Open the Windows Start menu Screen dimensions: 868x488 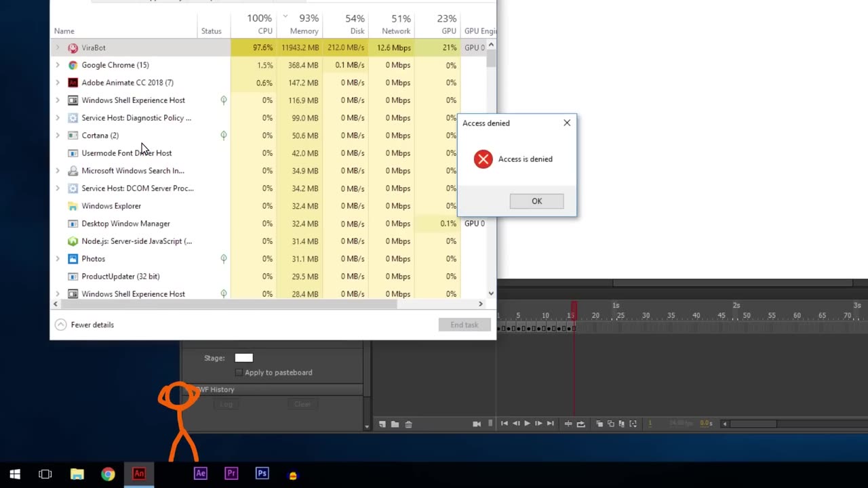[x=15, y=474]
